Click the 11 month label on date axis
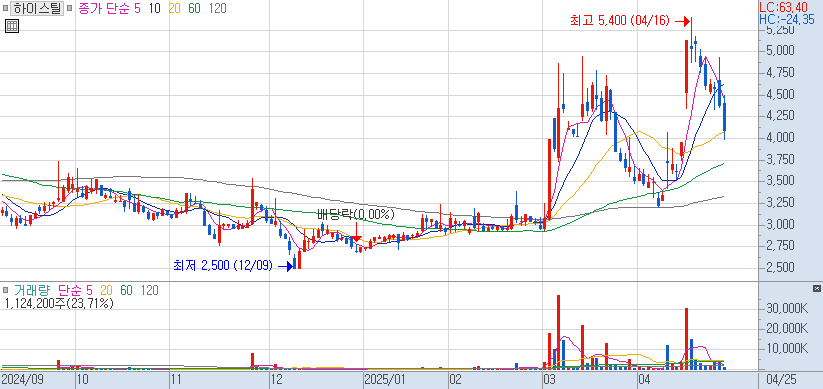The width and height of the screenshot is (823, 389). coord(177,379)
